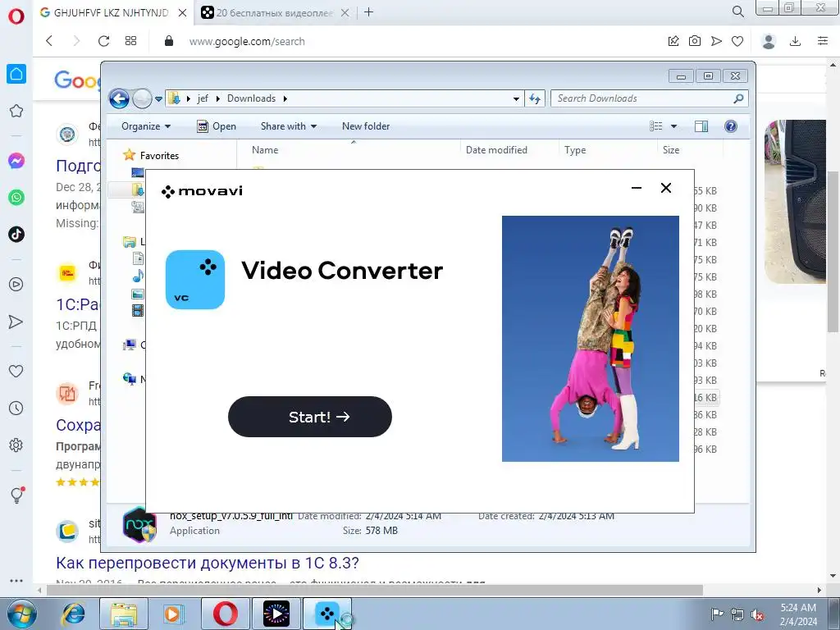Click the Opera tab search magnifier
840x630 pixels.
click(737, 11)
